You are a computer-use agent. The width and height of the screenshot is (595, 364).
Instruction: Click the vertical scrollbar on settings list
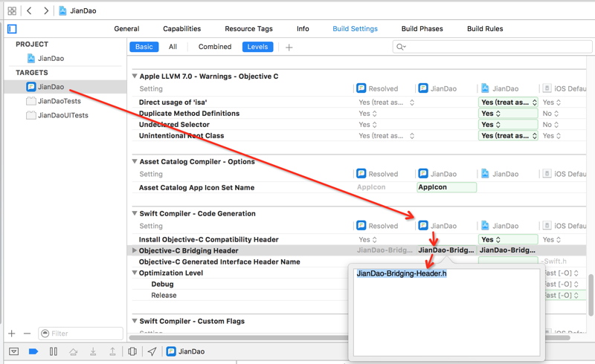point(591,295)
